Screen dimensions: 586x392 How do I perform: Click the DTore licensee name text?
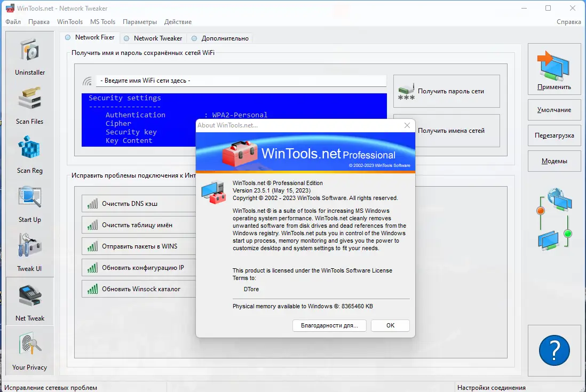[x=251, y=289]
